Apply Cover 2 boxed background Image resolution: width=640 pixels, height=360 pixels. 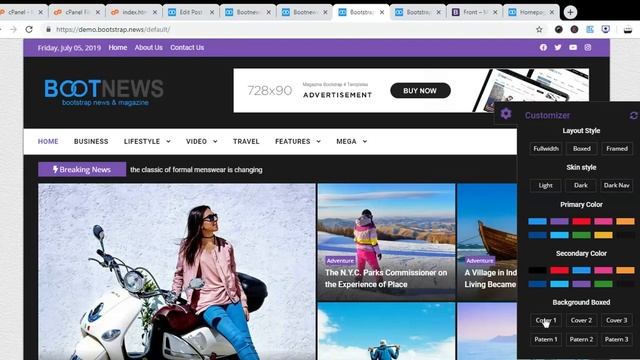[x=581, y=320]
